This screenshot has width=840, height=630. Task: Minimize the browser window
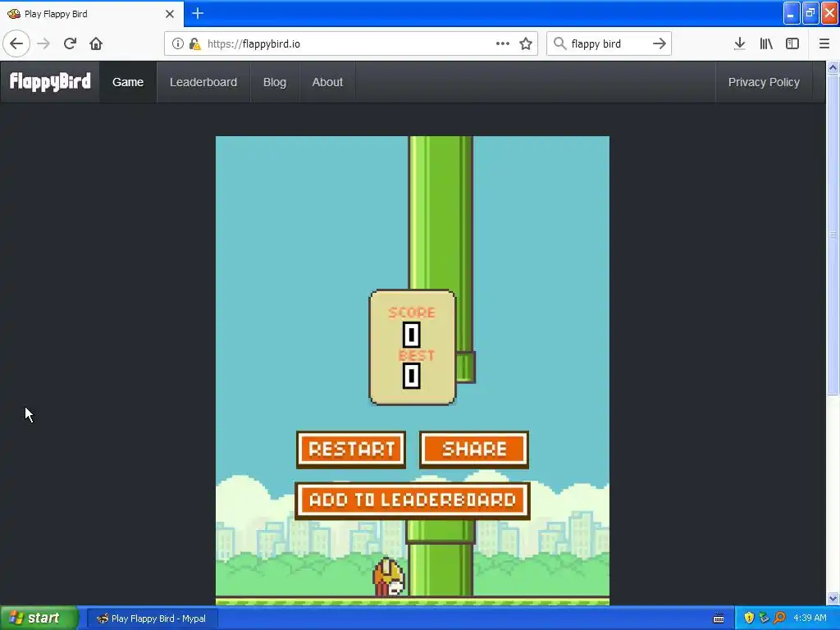[x=792, y=13]
